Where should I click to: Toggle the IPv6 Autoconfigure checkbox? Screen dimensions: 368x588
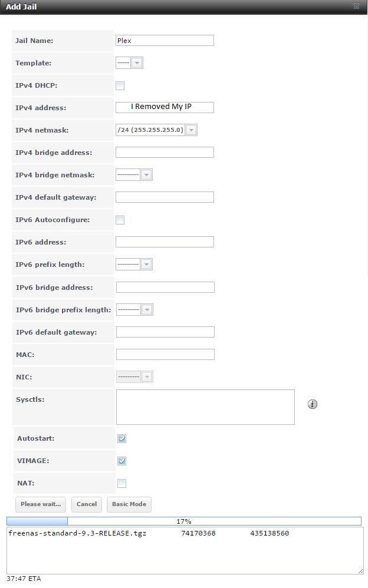click(120, 220)
